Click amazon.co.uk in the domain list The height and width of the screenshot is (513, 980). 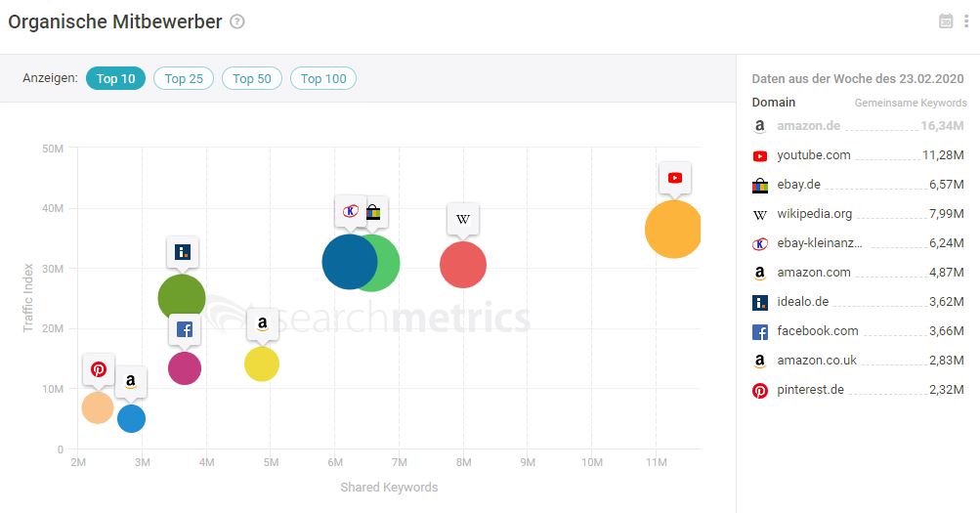[x=816, y=361]
